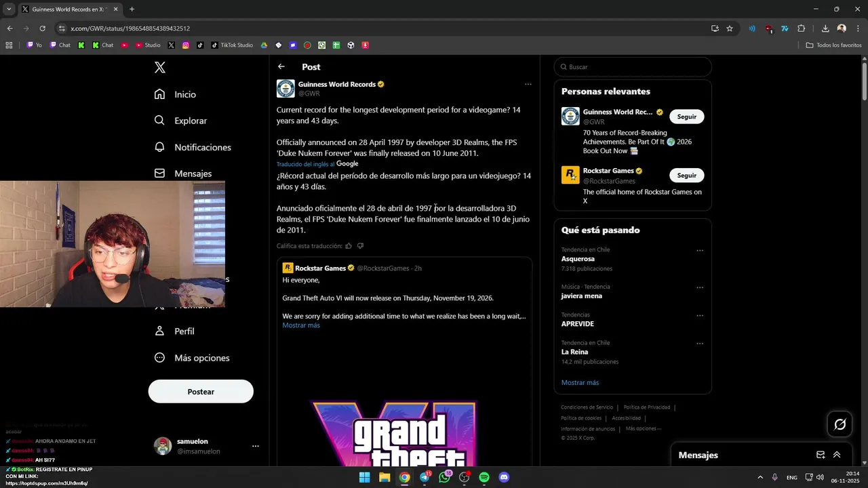
Task: Open WhatsApp from the taskbar
Action: click(x=444, y=477)
